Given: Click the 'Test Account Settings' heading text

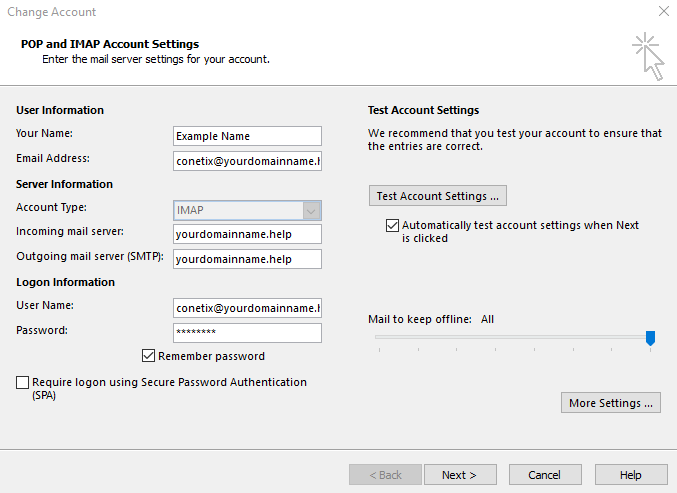Looking at the screenshot, I should point(424,110).
